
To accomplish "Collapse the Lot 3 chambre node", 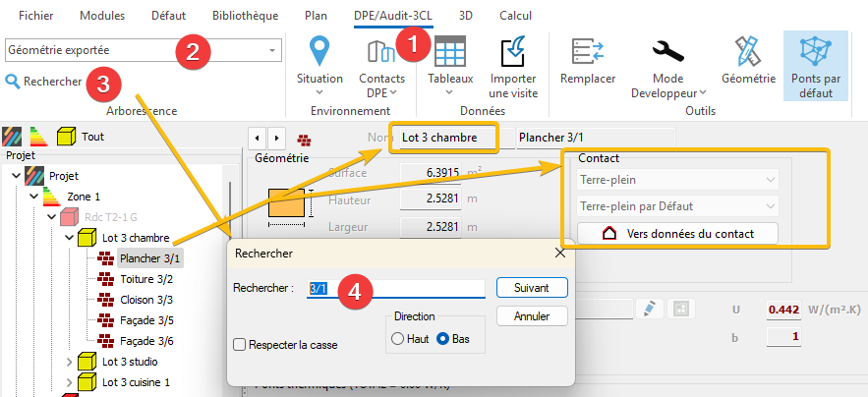I will [69, 238].
